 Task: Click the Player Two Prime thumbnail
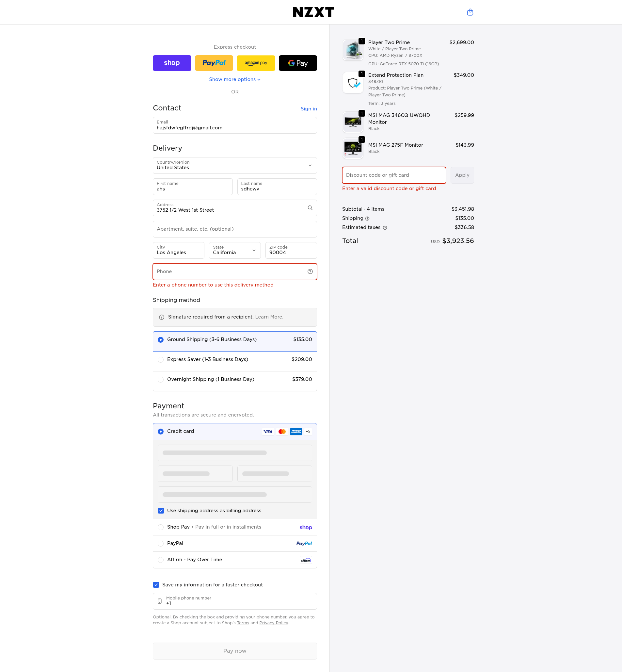pyautogui.click(x=352, y=50)
